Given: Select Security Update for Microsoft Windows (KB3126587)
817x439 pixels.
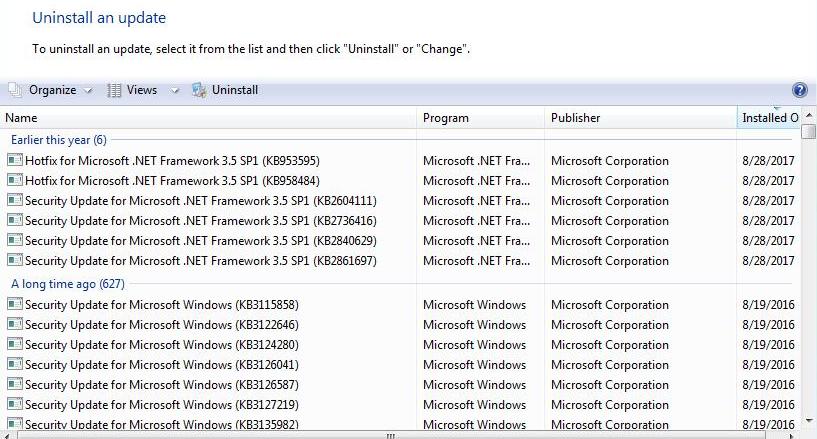Looking at the screenshot, I should point(162,384).
